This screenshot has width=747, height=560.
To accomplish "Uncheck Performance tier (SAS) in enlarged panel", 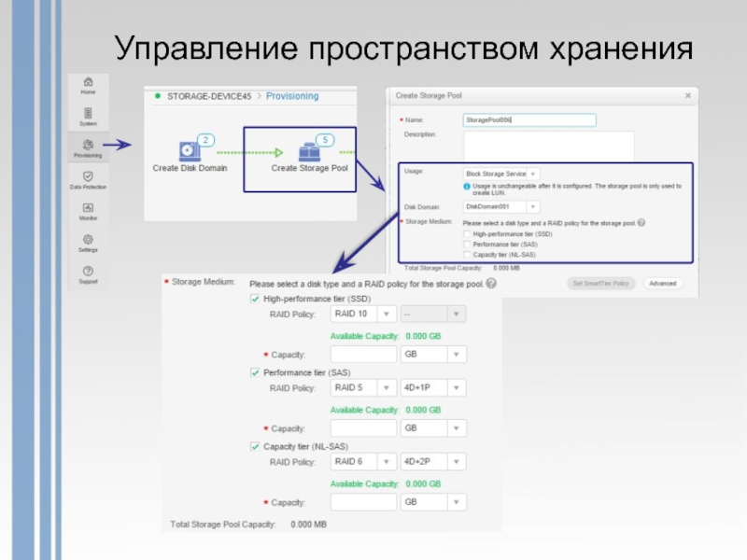I will (255, 372).
